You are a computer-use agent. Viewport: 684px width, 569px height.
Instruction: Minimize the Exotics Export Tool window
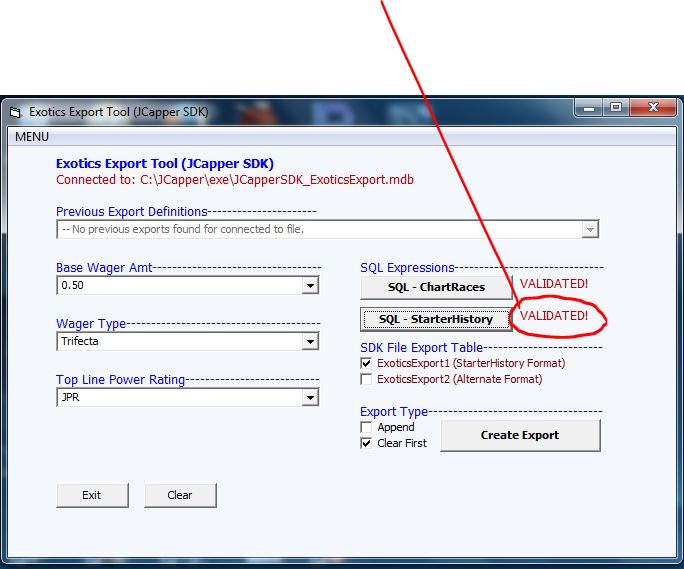click(x=589, y=107)
